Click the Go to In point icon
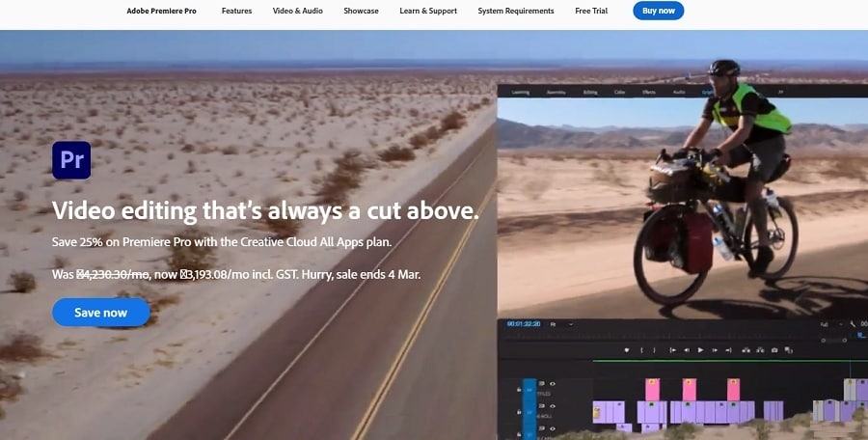The image size is (868, 440). (672, 350)
